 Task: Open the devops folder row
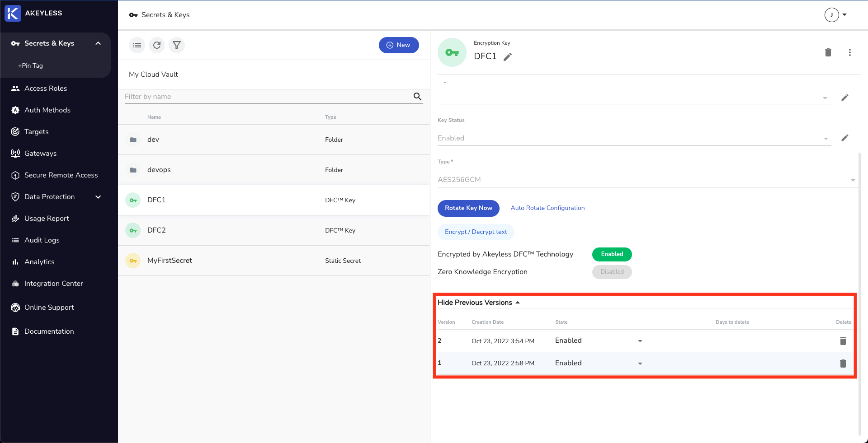tap(274, 170)
